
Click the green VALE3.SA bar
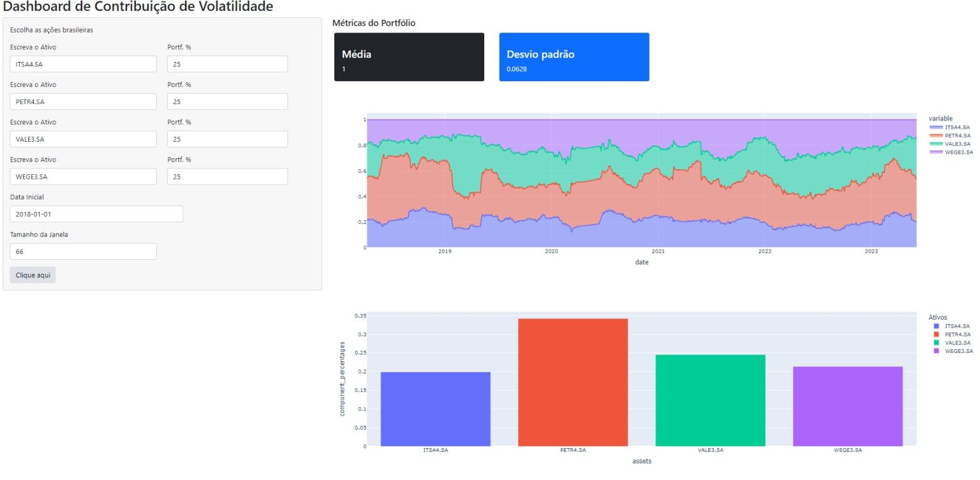click(710, 400)
